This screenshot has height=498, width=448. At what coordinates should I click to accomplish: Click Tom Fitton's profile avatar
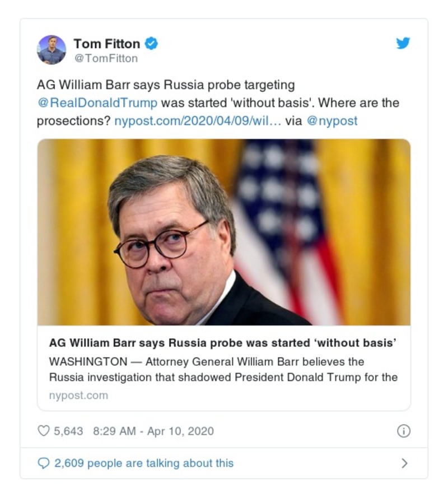[52, 49]
